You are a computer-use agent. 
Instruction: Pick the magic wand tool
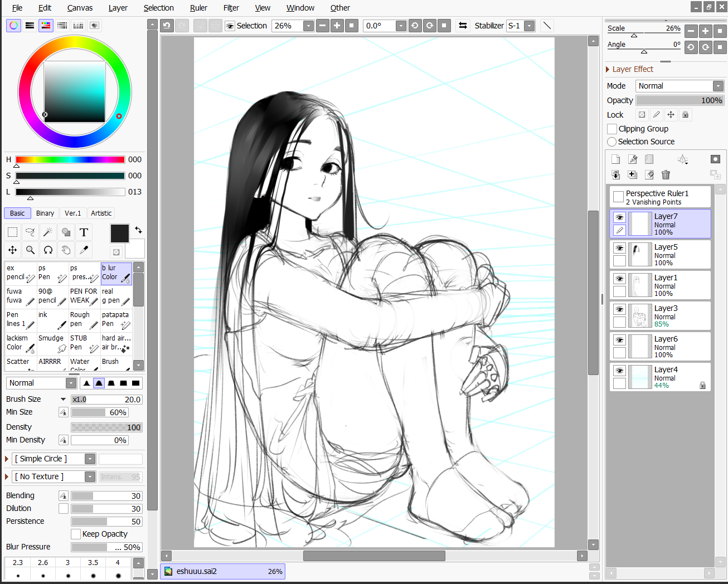point(48,232)
